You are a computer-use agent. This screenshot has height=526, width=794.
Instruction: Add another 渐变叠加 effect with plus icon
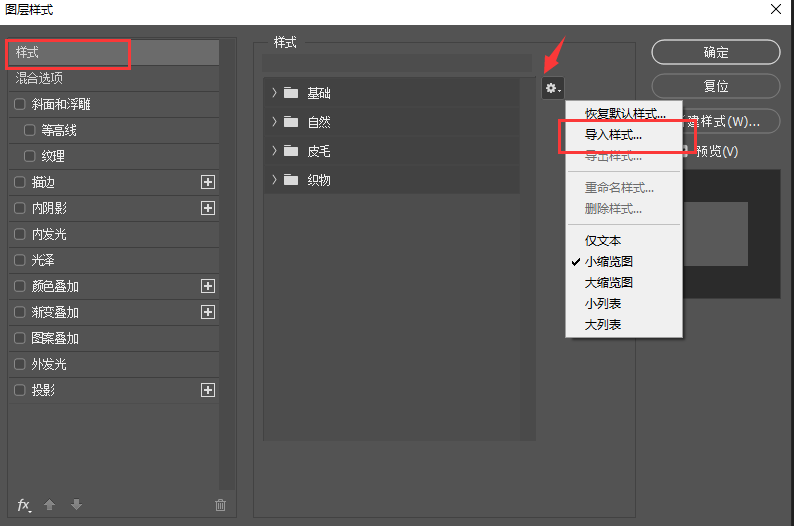click(x=208, y=312)
